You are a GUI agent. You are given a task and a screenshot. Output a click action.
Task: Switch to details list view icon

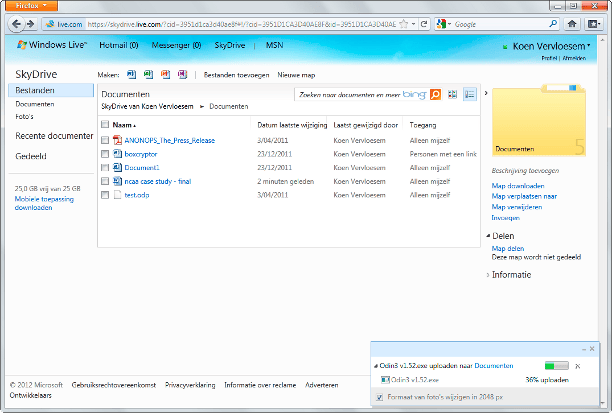(470, 94)
